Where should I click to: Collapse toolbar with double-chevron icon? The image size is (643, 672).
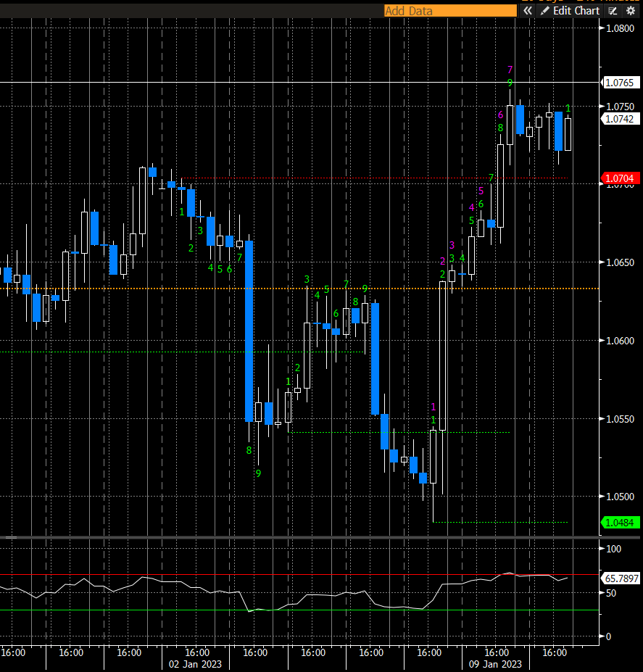click(x=528, y=11)
